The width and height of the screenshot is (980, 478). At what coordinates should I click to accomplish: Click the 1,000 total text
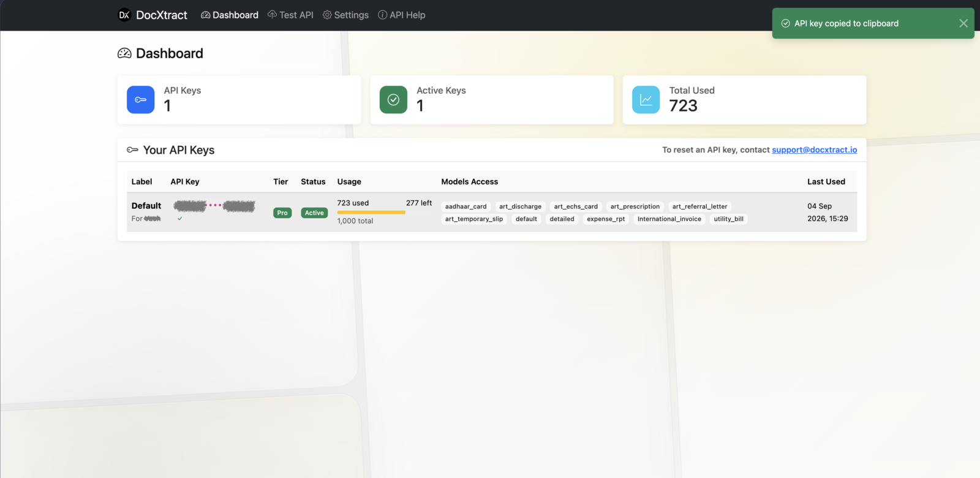(355, 221)
